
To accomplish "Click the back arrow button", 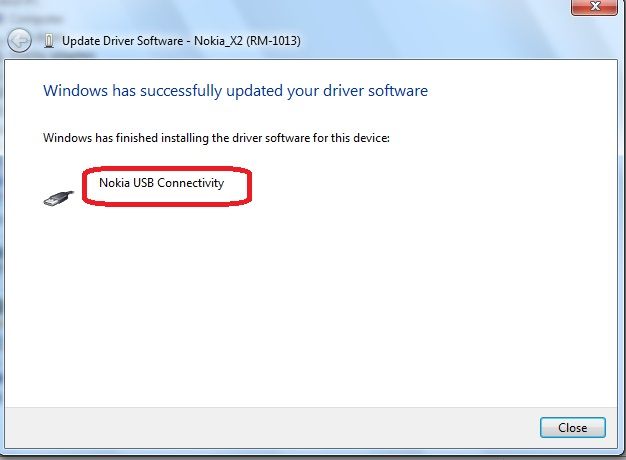I will click(x=18, y=41).
